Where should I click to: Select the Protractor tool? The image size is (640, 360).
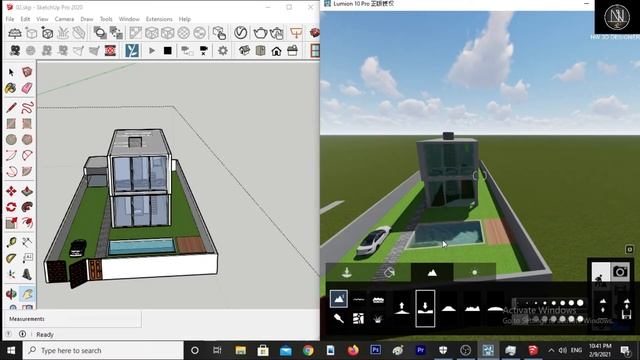point(11,258)
